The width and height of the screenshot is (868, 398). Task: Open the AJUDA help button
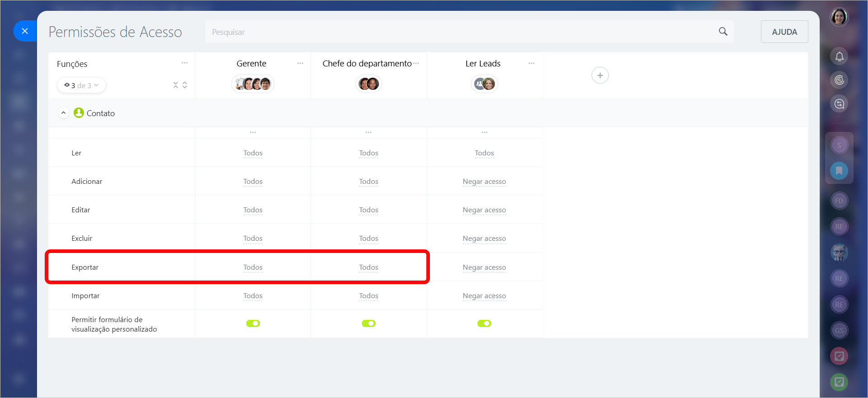pyautogui.click(x=784, y=32)
